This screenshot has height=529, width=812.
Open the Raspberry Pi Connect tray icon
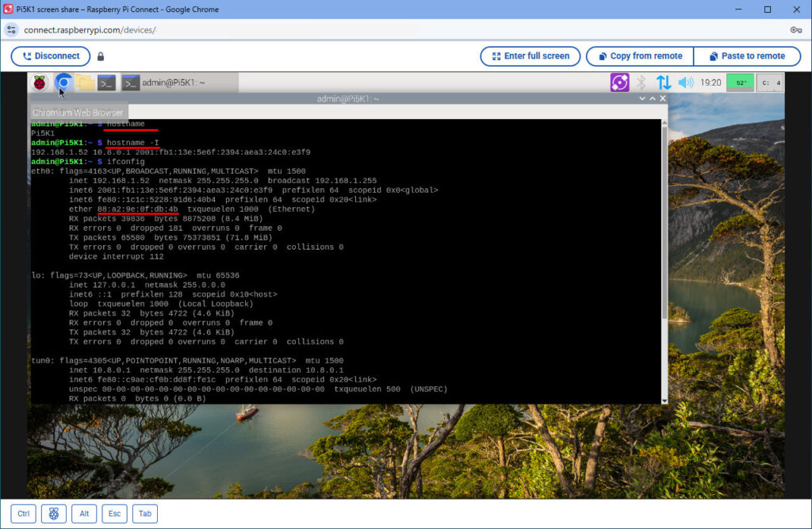pyautogui.click(x=619, y=82)
